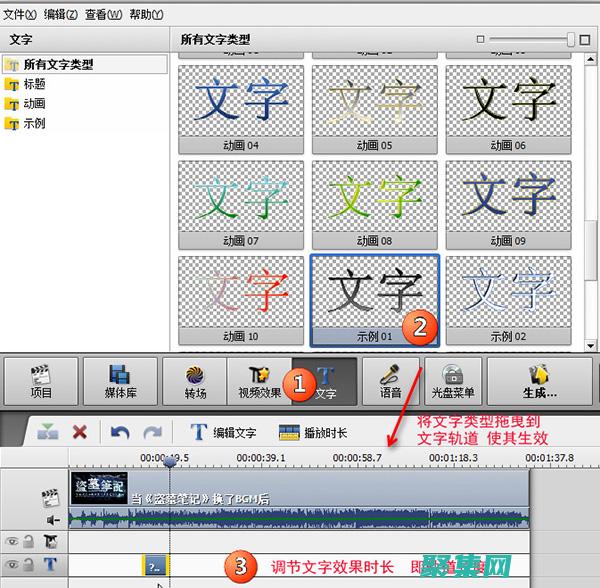This screenshot has width=600, height=588.
Task: Click scroll down arrow in text gallery
Action: [590, 346]
